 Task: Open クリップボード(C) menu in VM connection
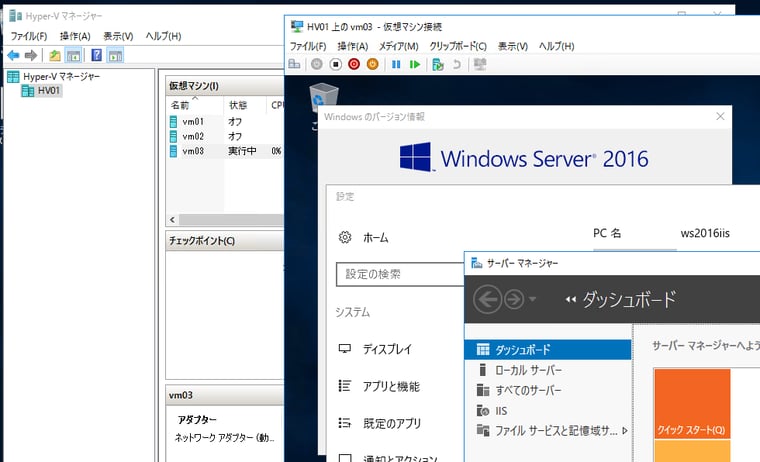457,46
